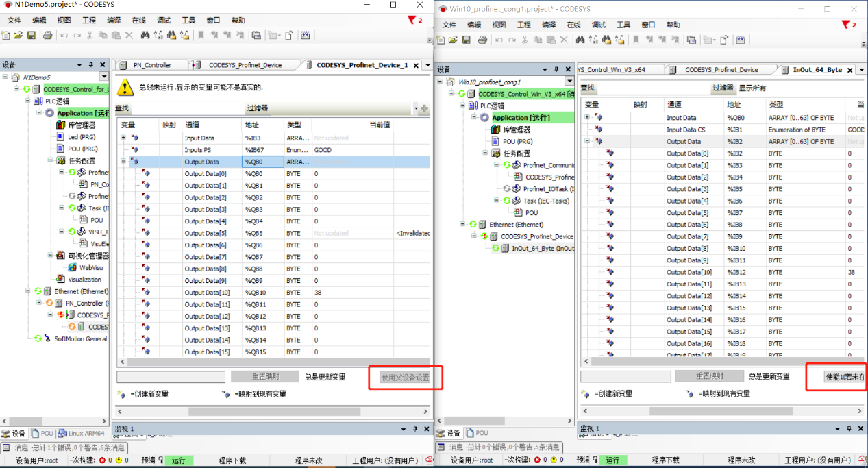Click the Print icon in the right window toolbar
The height and width of the screenshot is (468, 868).
[482, 39]
